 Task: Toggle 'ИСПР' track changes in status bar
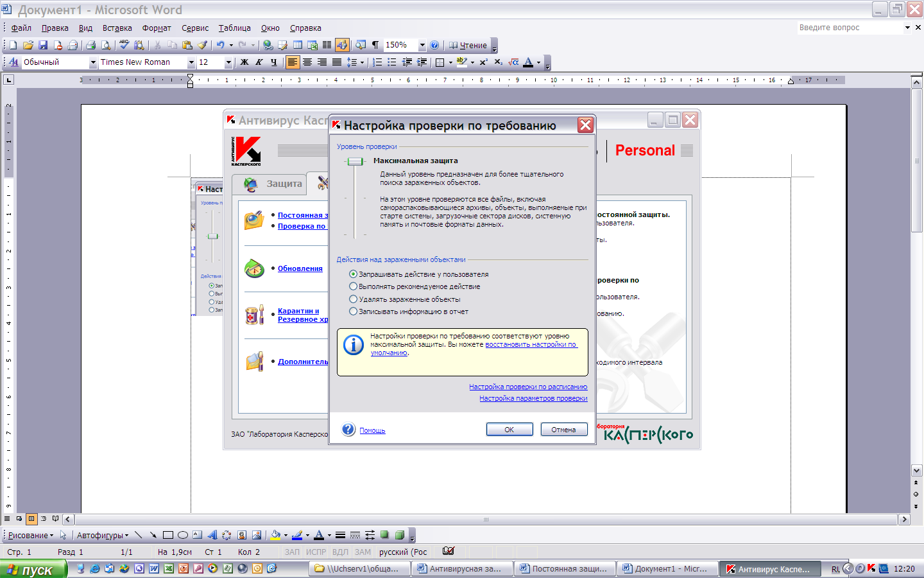click(x=316, y=552)
